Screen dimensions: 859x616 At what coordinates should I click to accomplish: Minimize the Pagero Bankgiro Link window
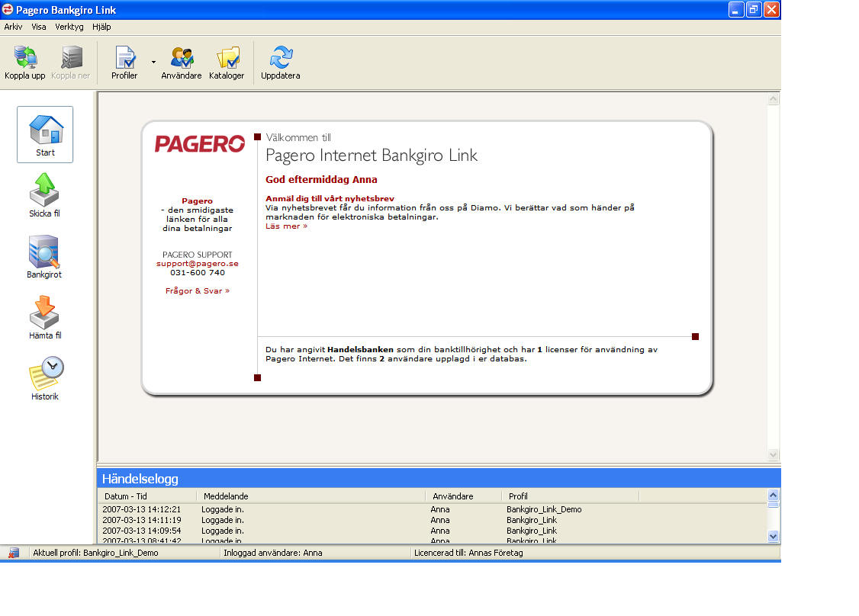[736, 10]
